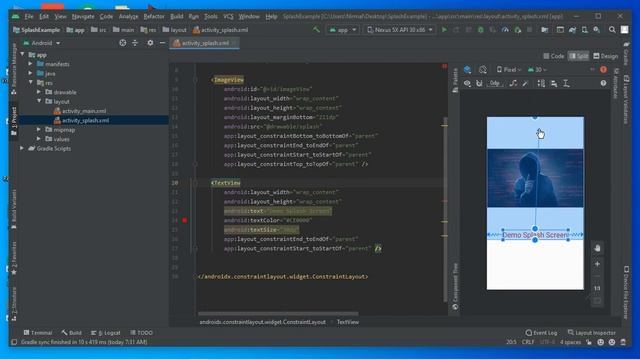Open the Android project view dropdown
Viewport: 640px width, 360px height.
coord(42,43)
